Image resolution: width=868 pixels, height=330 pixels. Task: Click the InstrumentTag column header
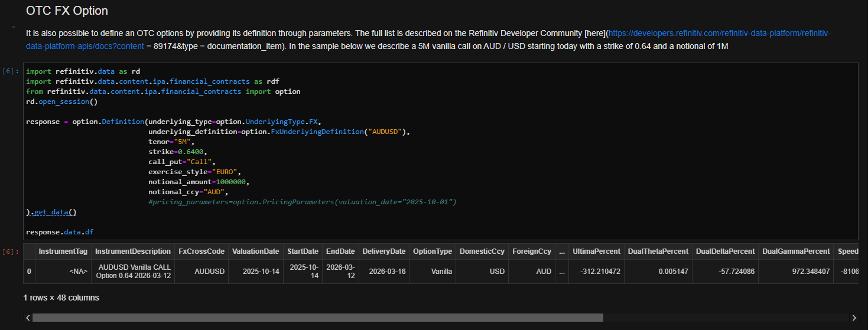pos(63,251)
